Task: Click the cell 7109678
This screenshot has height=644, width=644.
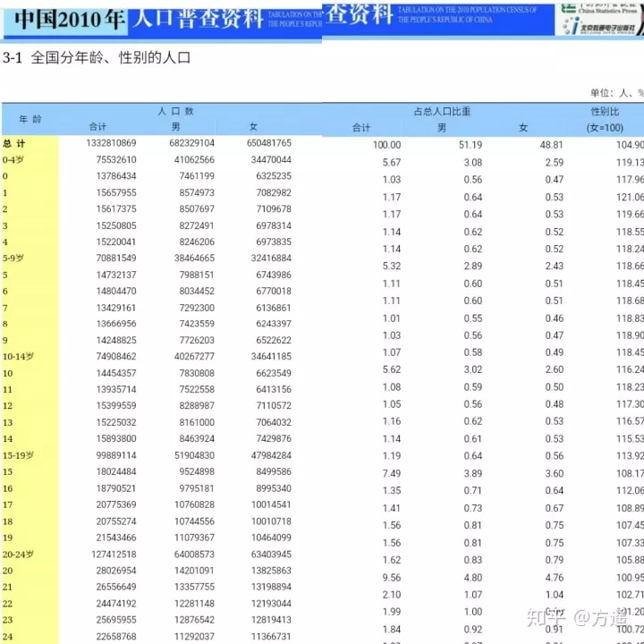Action: tap(274, 208)
